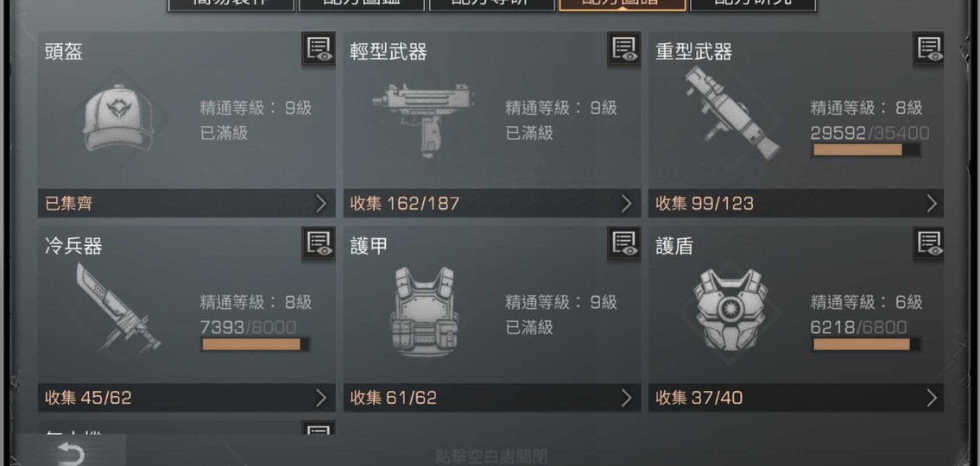Click the Uzi icon under 輕型武器

pyautogui.click(x=423, y=121)
